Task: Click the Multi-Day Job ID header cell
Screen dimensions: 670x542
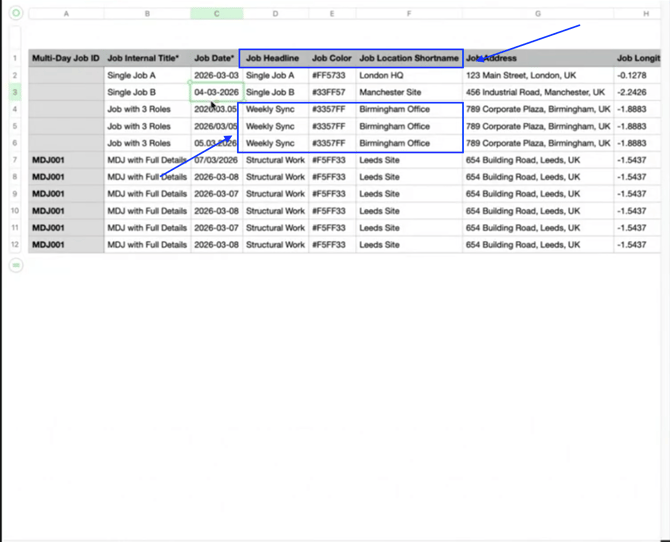Action: (x=66, y=58)
